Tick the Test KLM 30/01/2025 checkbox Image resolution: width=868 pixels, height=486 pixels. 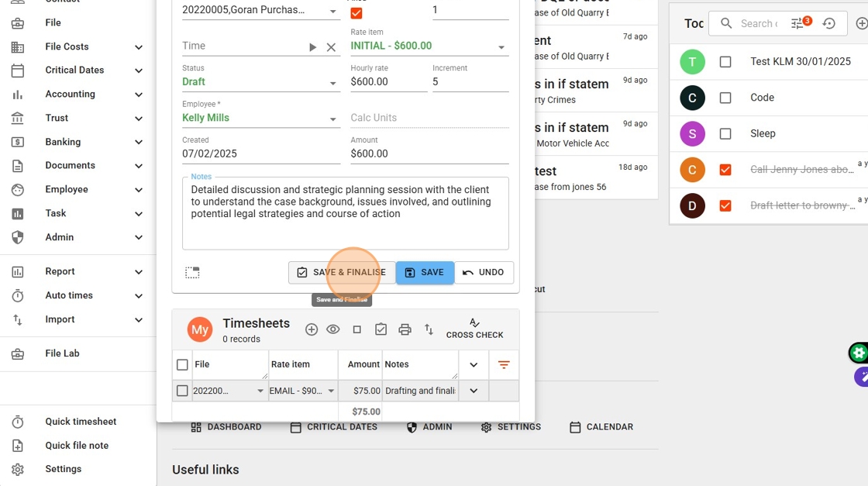coord(725,61)
